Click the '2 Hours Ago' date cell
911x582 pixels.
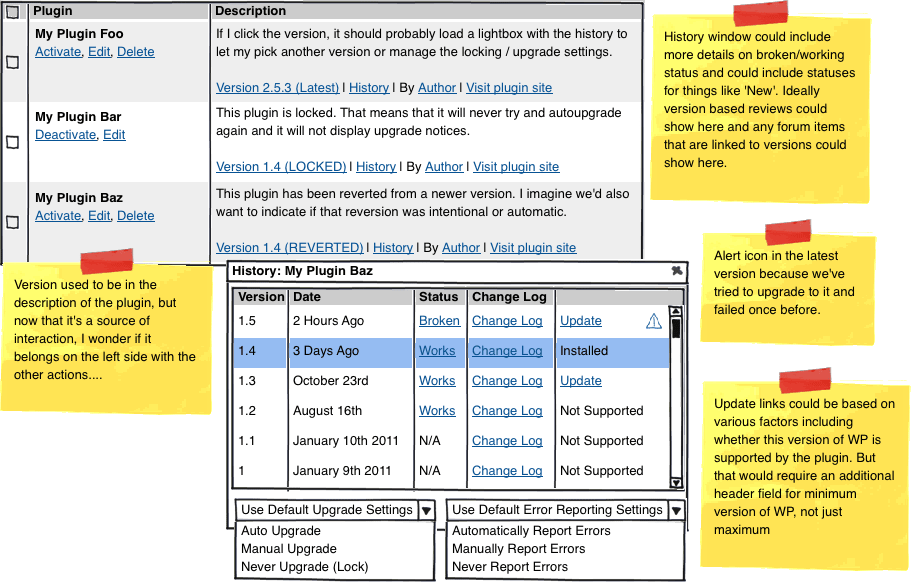328,321
